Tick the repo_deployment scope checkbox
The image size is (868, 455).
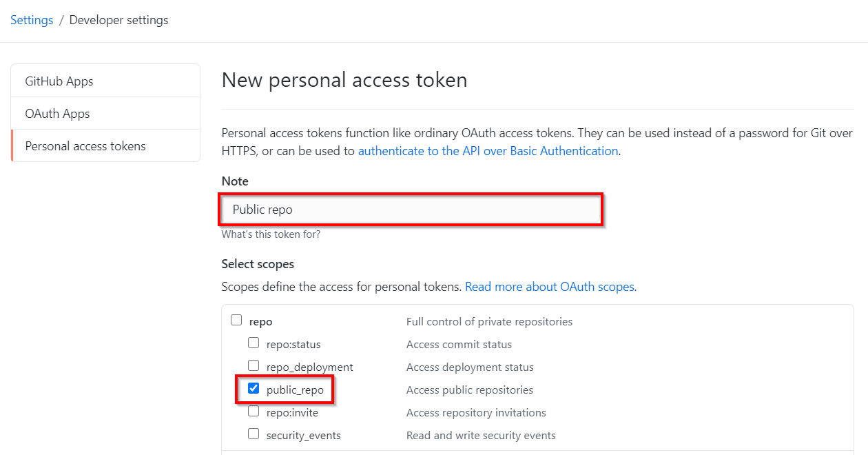coord(254,366)
